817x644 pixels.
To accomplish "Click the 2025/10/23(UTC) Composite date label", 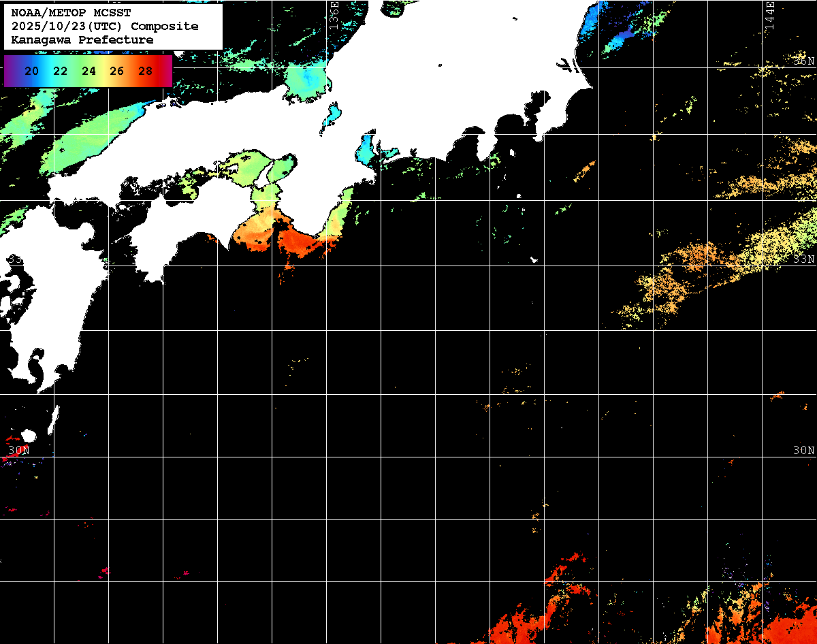I will tap(105, 27).
